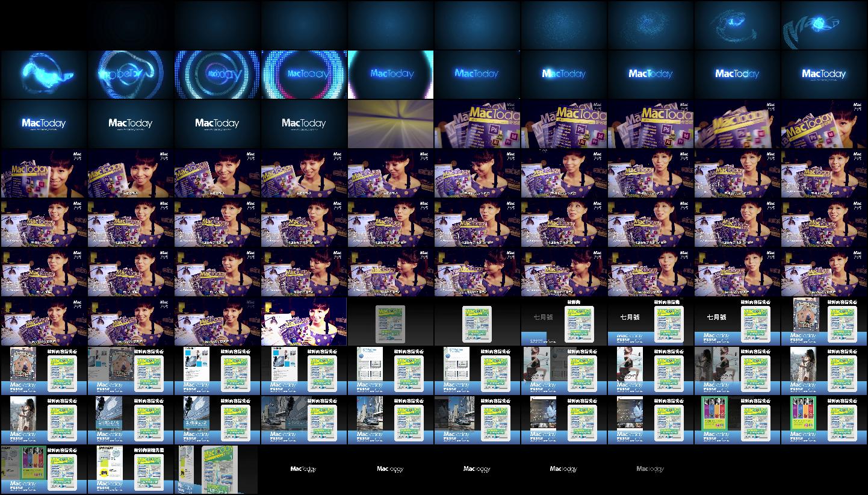Open the bright lone cover frame without caption
Image resolution: width=868 pixels, height=495 pixels.
pyautogui.click(x=477, y=321)
